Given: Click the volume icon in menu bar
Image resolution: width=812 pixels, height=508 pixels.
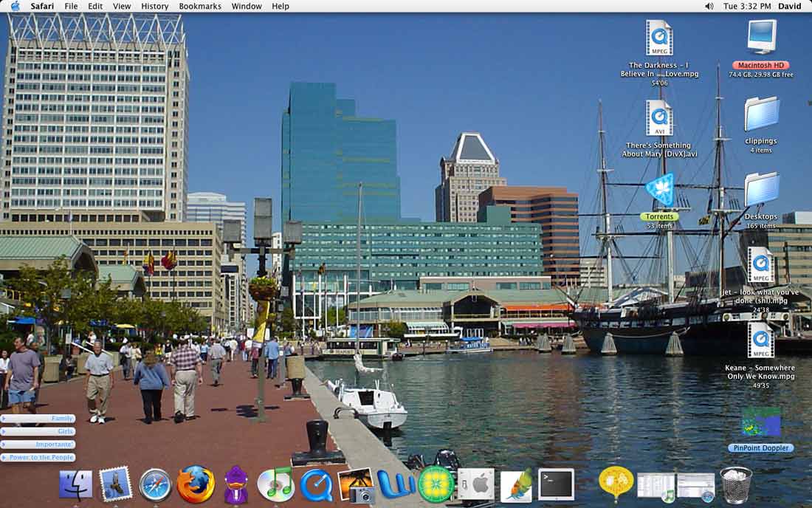Looking at the screenshot, I should [709, 6].
